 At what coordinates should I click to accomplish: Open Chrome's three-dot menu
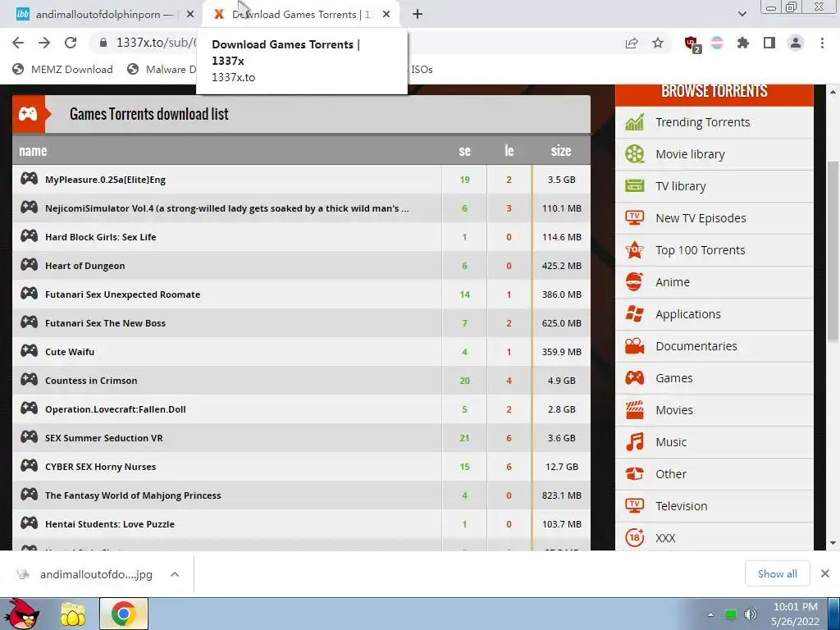[x=822, y=43]
